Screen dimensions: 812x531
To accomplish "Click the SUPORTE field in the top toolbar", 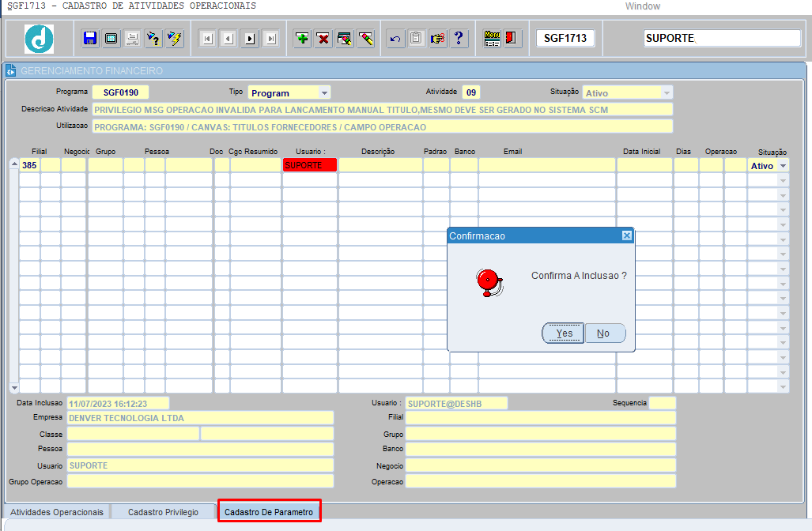I will (722, 38).
